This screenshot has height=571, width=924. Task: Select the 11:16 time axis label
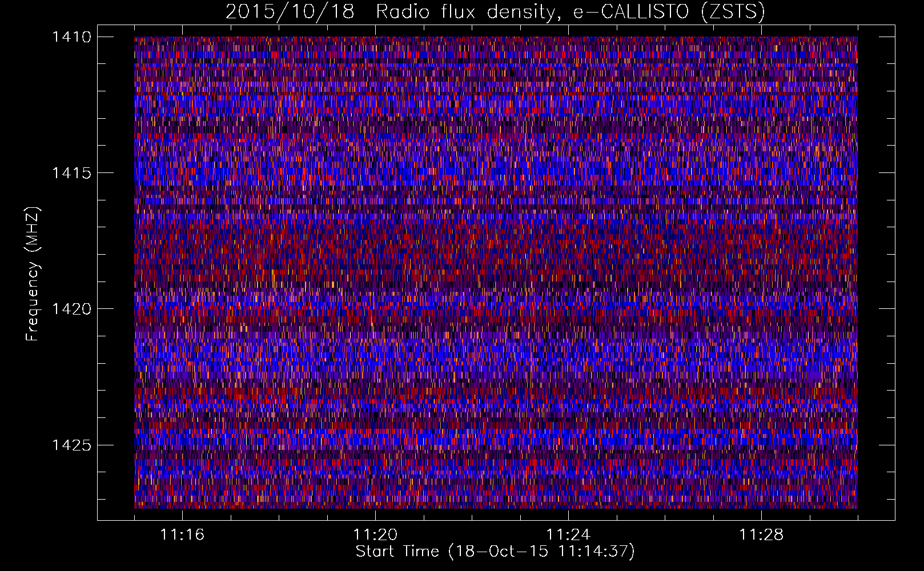point(182,534)
